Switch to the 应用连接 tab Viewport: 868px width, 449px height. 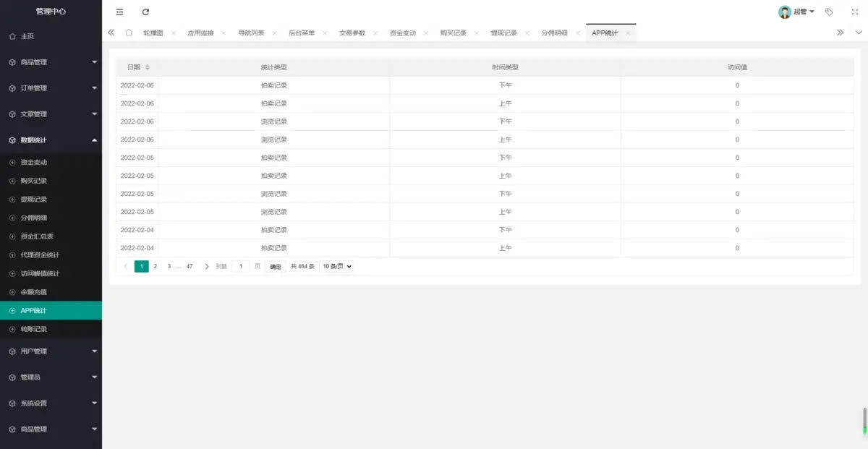pyautogui.click(x=200, y=33)
